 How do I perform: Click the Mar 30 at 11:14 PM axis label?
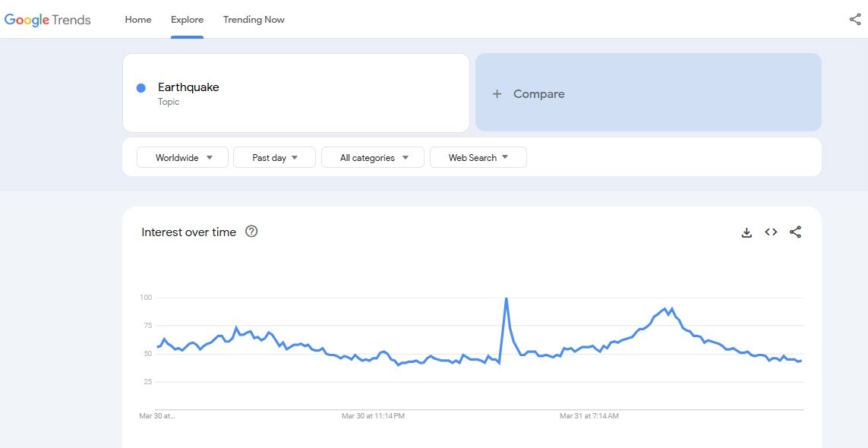(x=373, y=416)
